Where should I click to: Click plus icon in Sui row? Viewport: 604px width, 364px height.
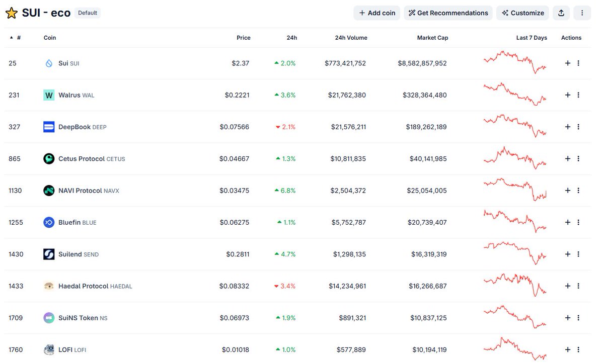[568, 63]
